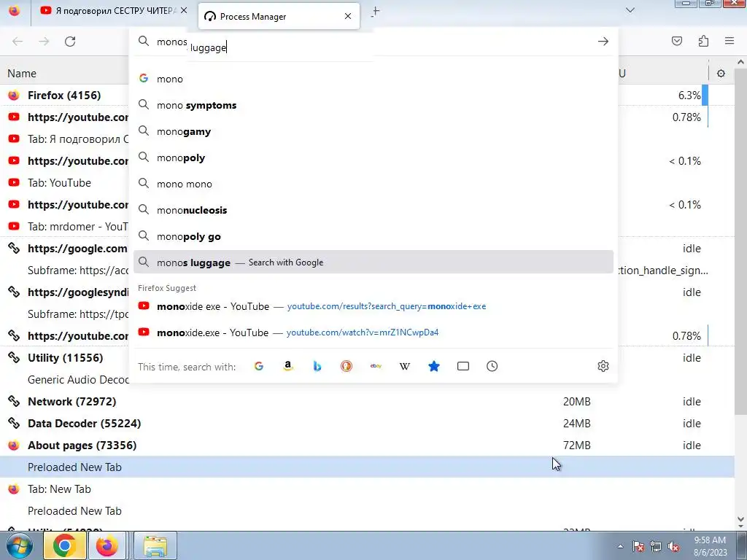
Task: Click the column settings gear in Process Manager
Action: click(x=721, y=74)
